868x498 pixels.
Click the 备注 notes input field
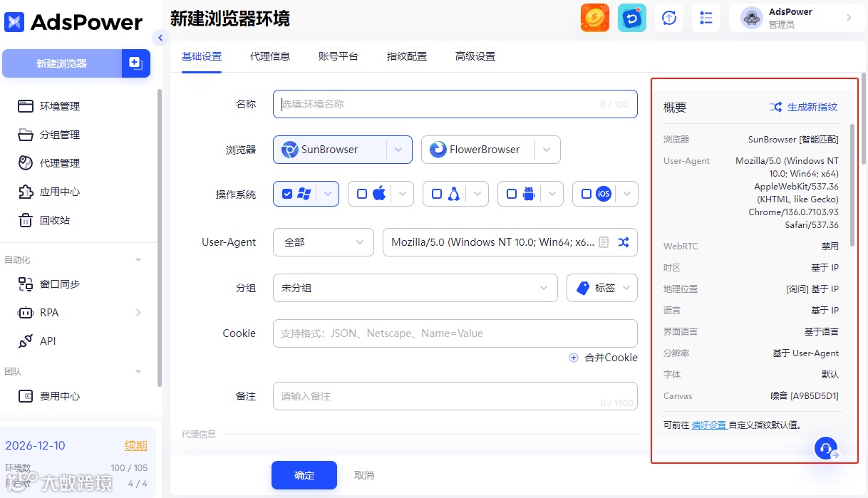pos(455,396)
